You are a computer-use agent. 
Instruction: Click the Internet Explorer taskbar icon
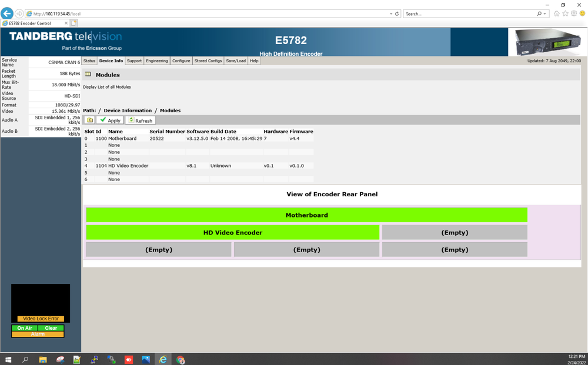click(x=163, y=360)
